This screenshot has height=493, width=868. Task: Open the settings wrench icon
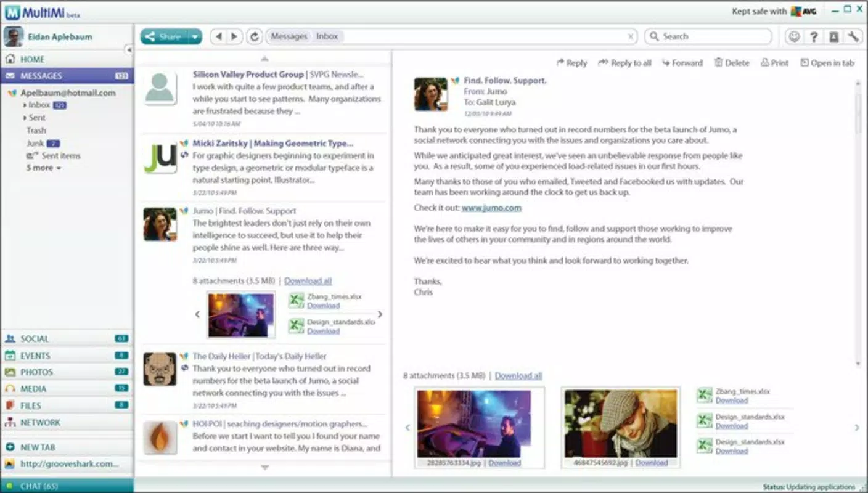coord(853,36)
